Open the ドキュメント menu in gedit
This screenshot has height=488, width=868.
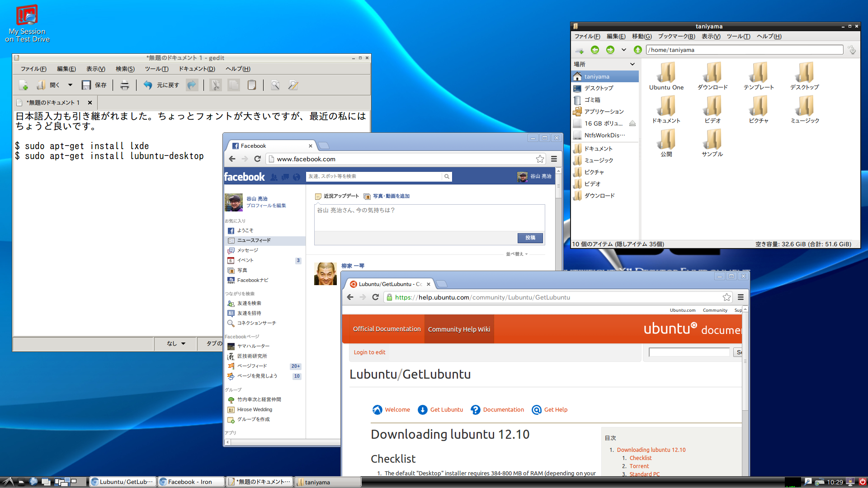[197, 69]
